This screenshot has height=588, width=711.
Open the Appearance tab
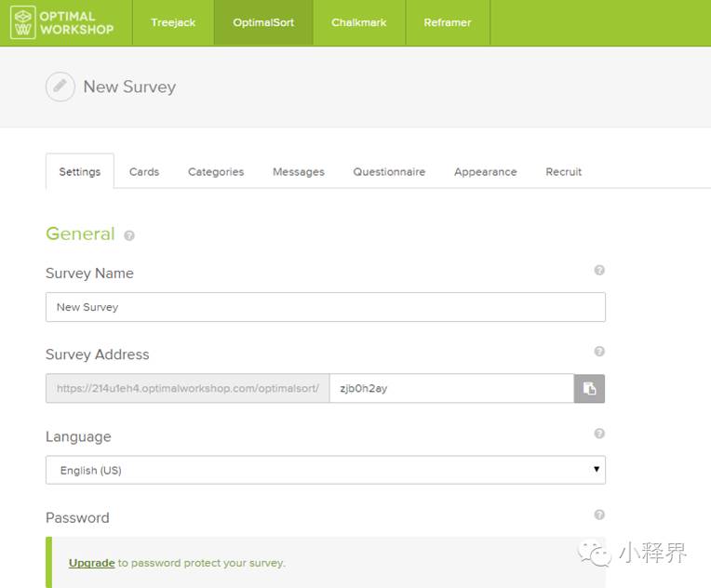[x=485, y=172]
